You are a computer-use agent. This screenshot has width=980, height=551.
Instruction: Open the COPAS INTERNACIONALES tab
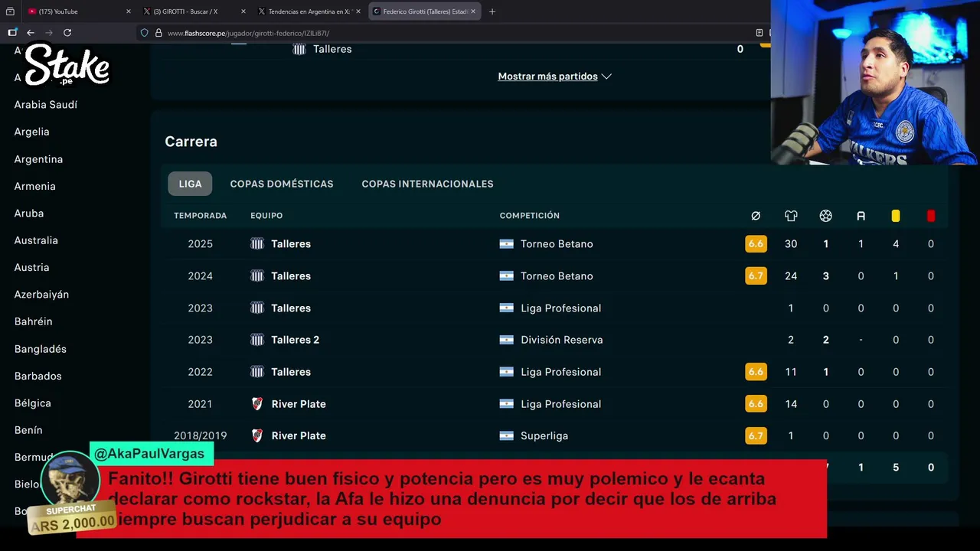tap(427, 184)
